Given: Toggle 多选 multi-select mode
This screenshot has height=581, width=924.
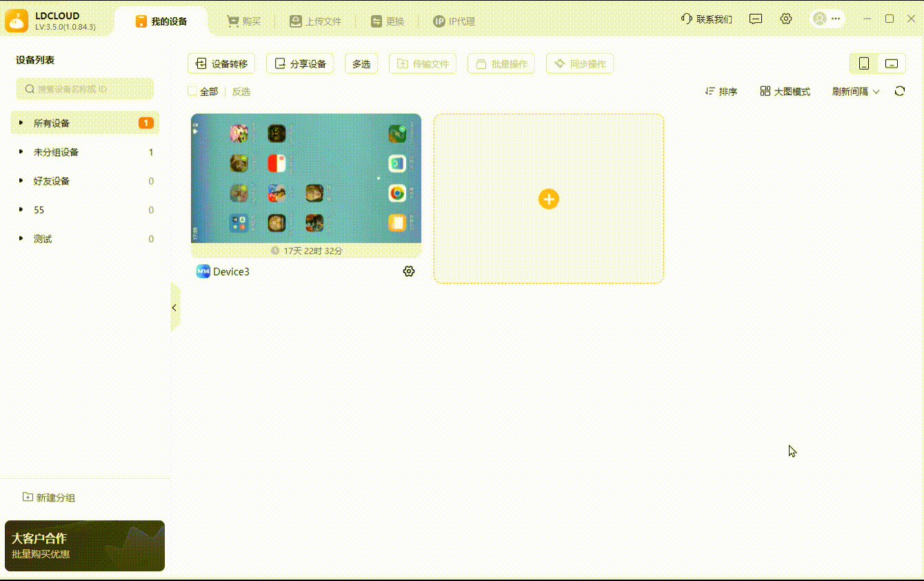Looking at the screenshot, I should click(361, 63).
